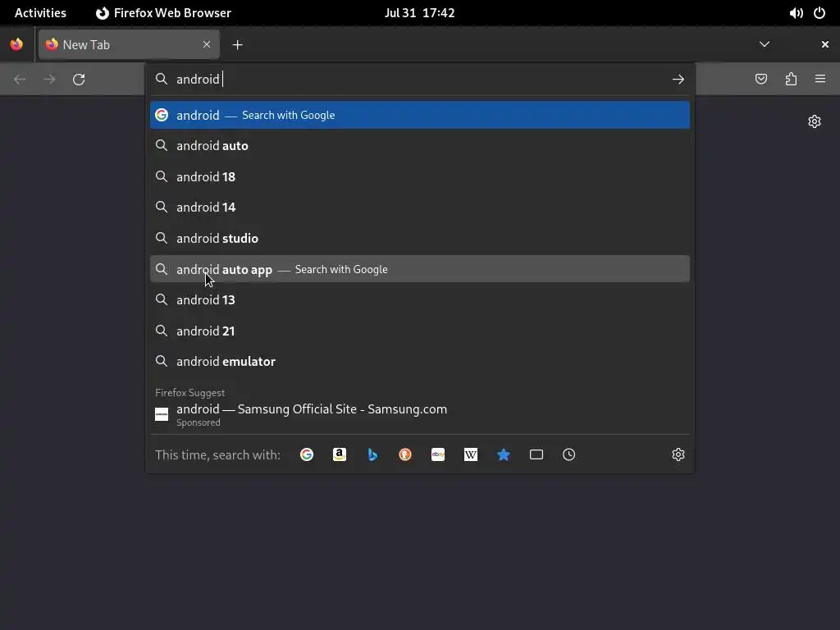The width and height of the screenshot is (840, 630).
Task: Click inside the address bar text field
Action: click(418, 80)
